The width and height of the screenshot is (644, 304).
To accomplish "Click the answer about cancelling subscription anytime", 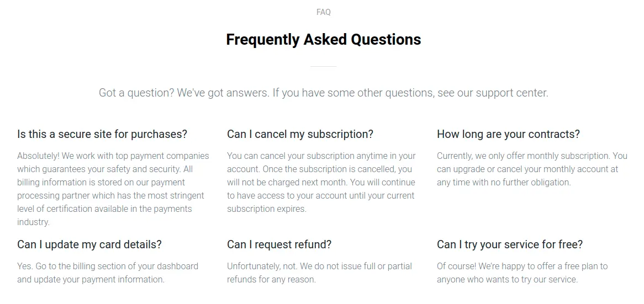I will click(321, 182).
